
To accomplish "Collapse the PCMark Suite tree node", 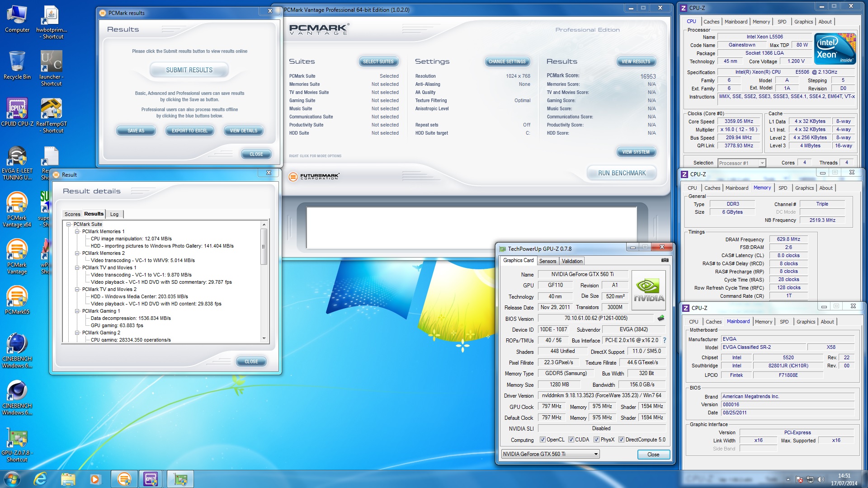I will click(x=69, y=224).
